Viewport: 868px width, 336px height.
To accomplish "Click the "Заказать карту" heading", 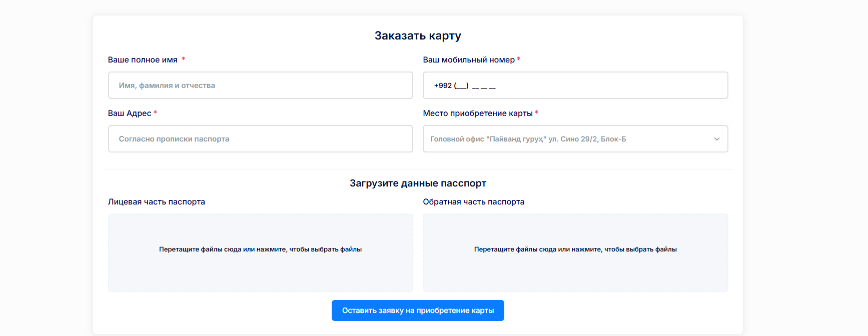I will coord(418,35).
